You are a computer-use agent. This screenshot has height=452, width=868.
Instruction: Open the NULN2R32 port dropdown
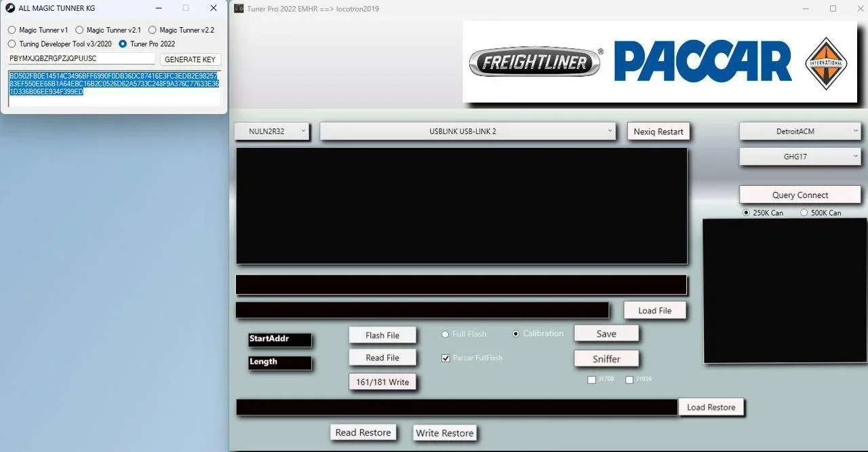[x=271, y=131]
